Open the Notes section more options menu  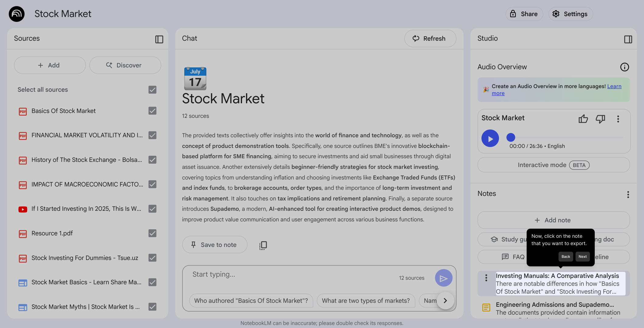[x=628, y=194]
